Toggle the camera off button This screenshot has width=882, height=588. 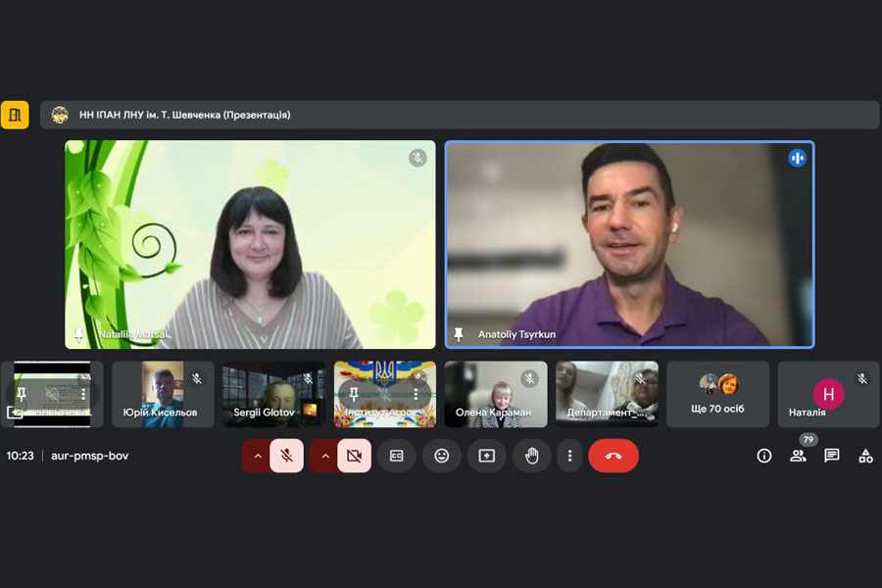tap(354, 456)
